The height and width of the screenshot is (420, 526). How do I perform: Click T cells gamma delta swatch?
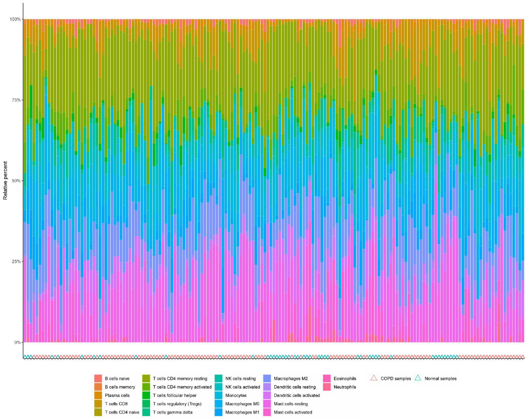(x=146, y=412)
